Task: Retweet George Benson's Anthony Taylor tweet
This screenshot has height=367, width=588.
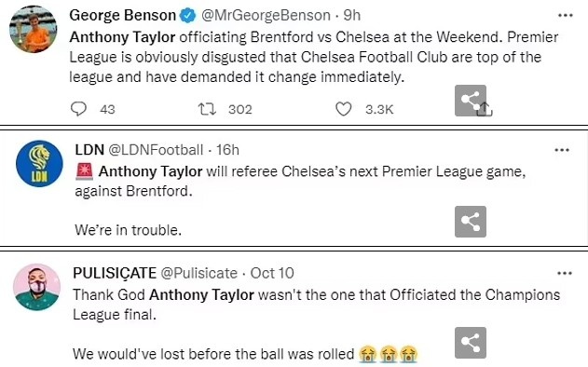Action: (x=207, y=109)
